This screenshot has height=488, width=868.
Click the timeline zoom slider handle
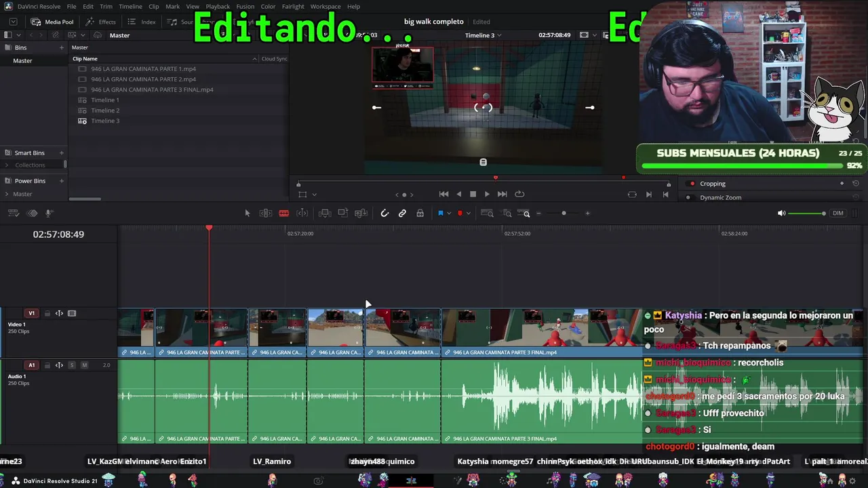(564, 213)
